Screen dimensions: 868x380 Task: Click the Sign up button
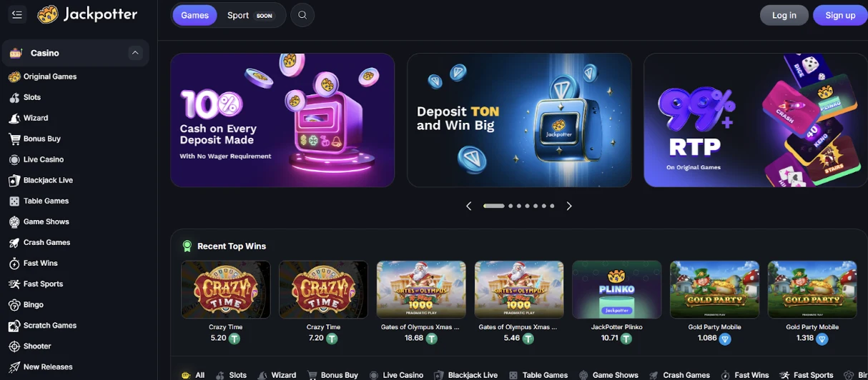[x=840, y=15]
